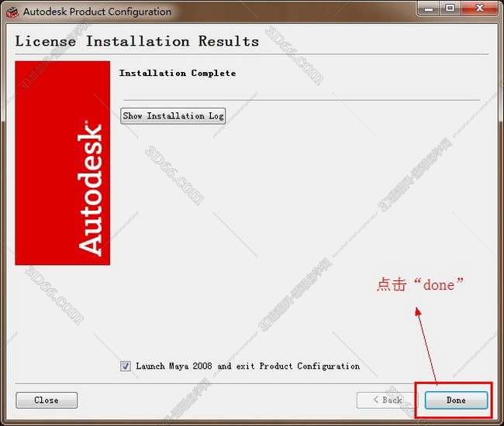
Task: Click the red Autodesk logo banner
Action: [63, 163]
